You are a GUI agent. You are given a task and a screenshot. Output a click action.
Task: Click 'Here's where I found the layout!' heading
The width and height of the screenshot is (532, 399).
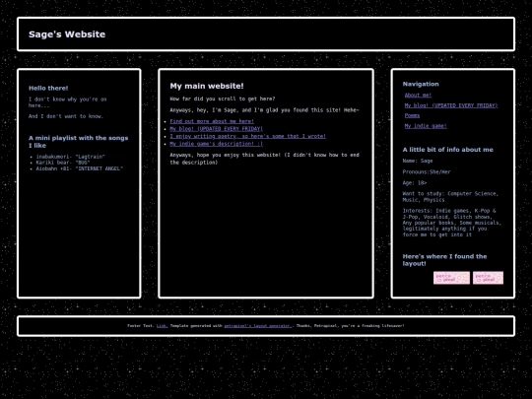coord(444,260)
